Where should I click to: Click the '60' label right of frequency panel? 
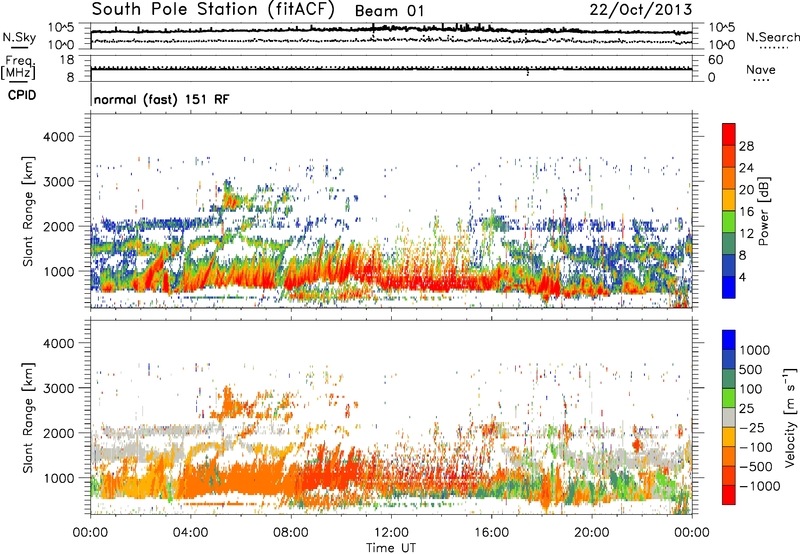(715, 60)
